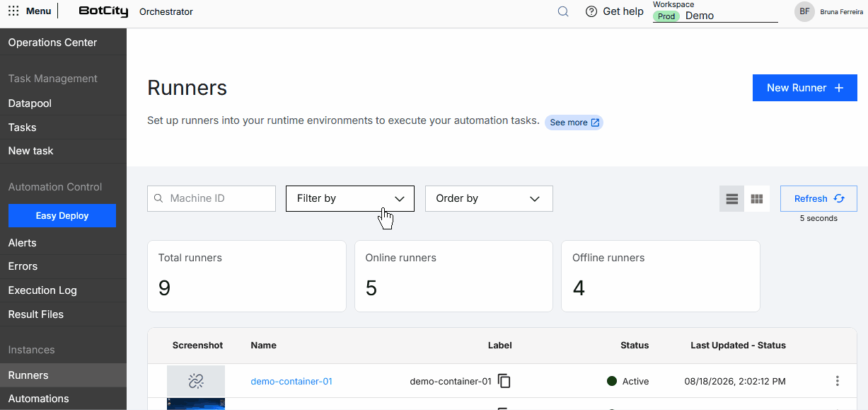Image resolution: width=868 pixels, height=410 pixels.
Task: Open the apps grid Menu icon
Action: [x=13, y=11]
